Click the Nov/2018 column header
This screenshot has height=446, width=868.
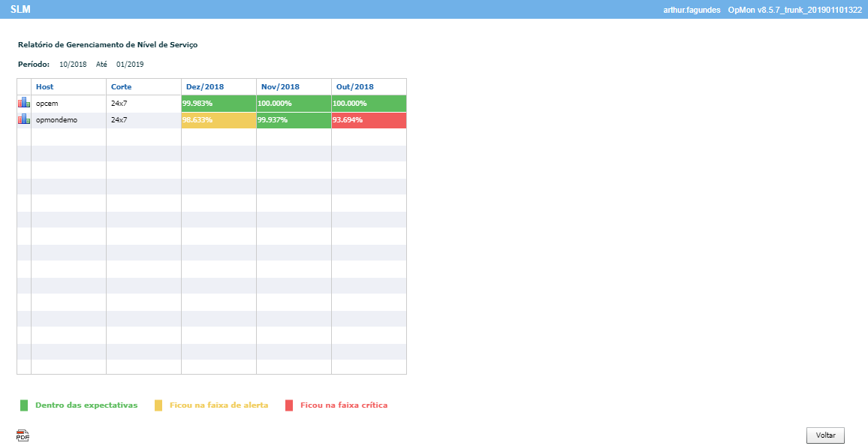(x=280, y=87)
